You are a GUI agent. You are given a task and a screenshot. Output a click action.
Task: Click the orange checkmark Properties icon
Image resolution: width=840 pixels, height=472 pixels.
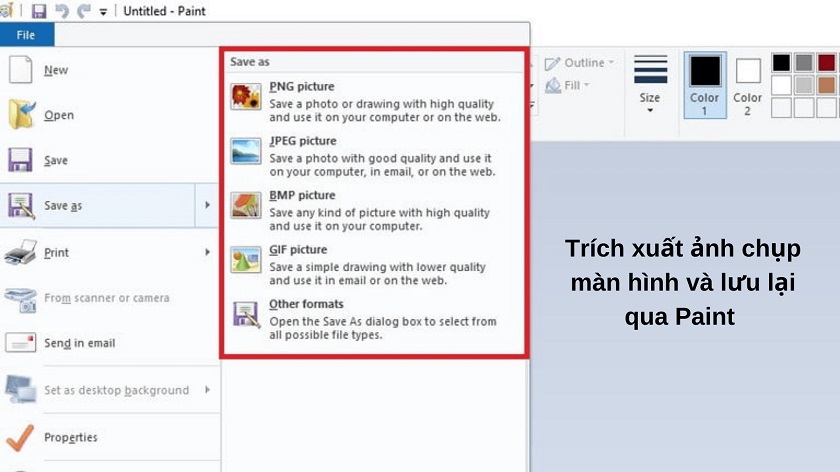tap(20, 438)
